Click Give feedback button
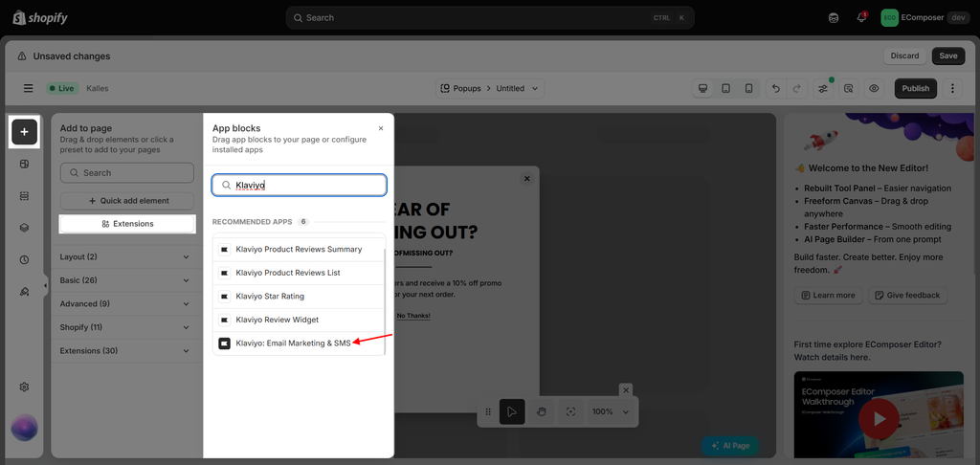Image resolution: width=980 pixels, height=465 pixels. tap(908, 295)
